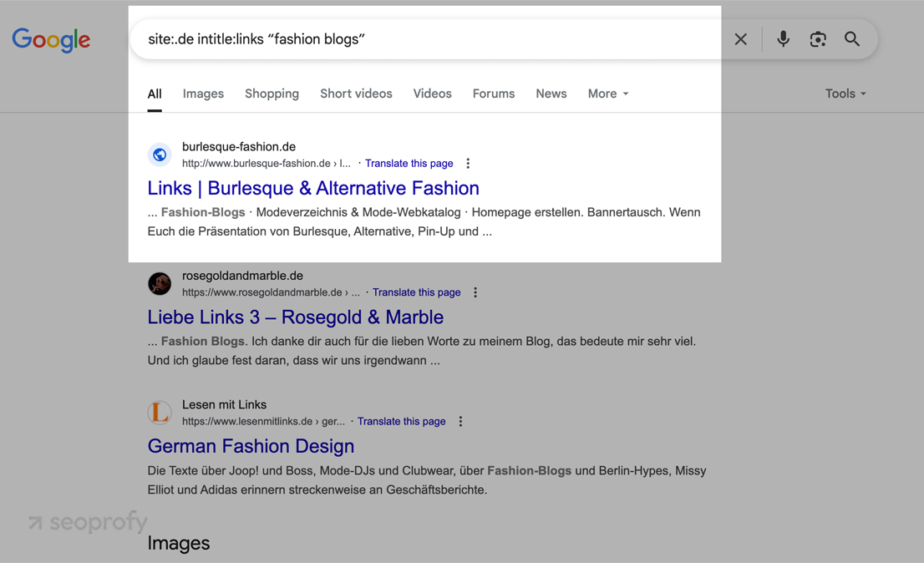Viewport: 924px width, 563px height.
Task: Click inside the search query field
Action: pos(433,39)
